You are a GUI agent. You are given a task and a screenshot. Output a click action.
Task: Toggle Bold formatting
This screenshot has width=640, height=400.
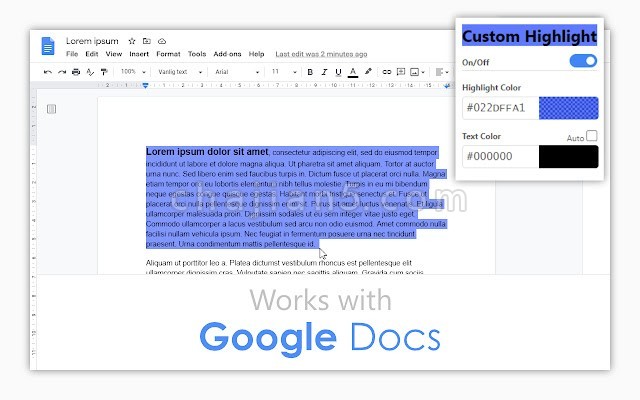tap(310, 72)
